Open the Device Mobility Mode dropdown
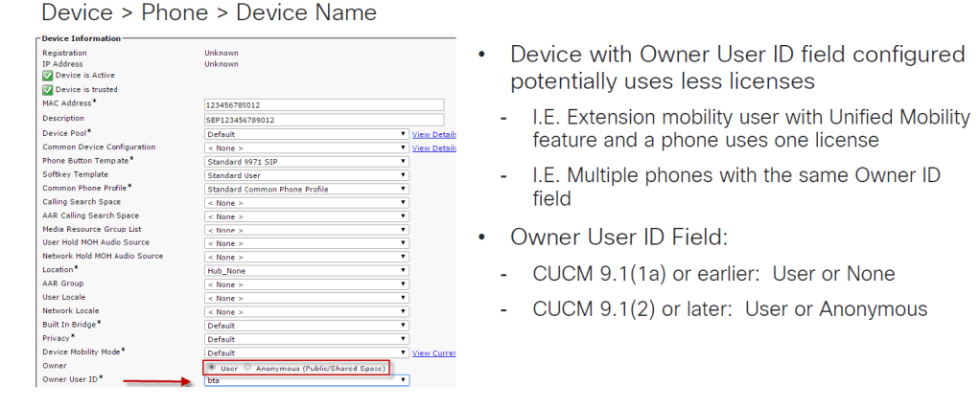This screenshot has height=408, width=980. (x=307, y=352)
